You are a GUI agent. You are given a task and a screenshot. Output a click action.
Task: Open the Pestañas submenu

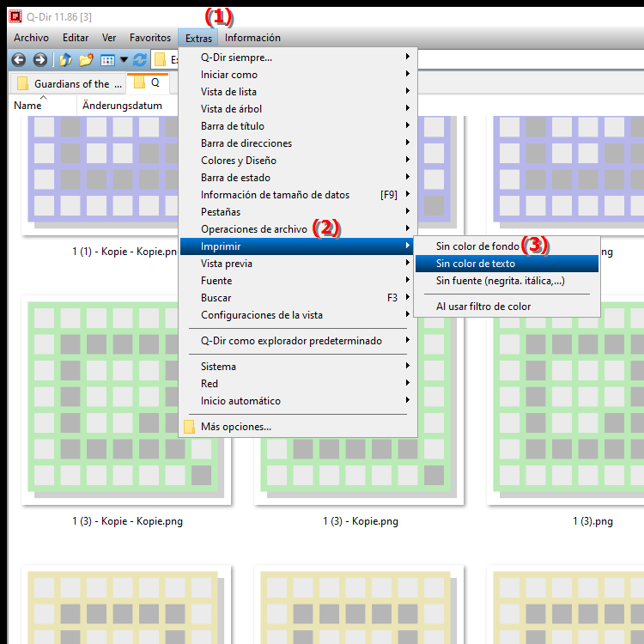click(299, 212)
